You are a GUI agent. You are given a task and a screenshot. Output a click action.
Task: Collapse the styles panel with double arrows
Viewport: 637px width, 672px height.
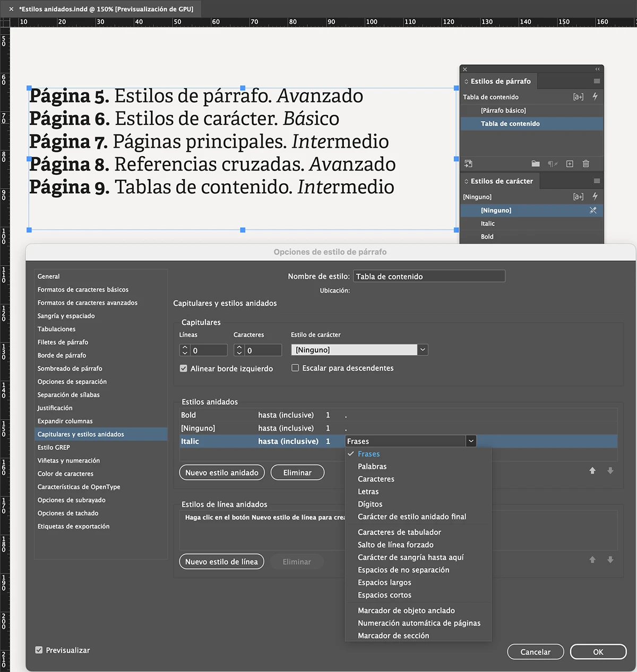tap(598, 69)
